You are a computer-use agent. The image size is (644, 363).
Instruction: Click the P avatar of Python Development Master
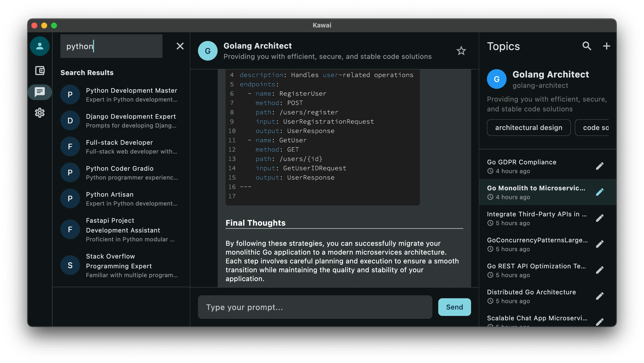pyautogui.click(x=70, y=94)
